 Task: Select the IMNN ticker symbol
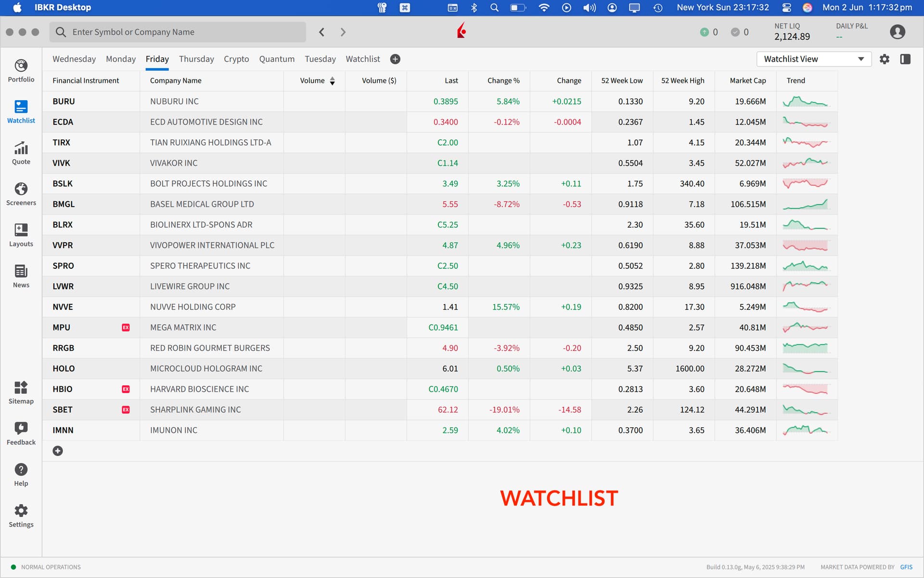pos(63,431)
